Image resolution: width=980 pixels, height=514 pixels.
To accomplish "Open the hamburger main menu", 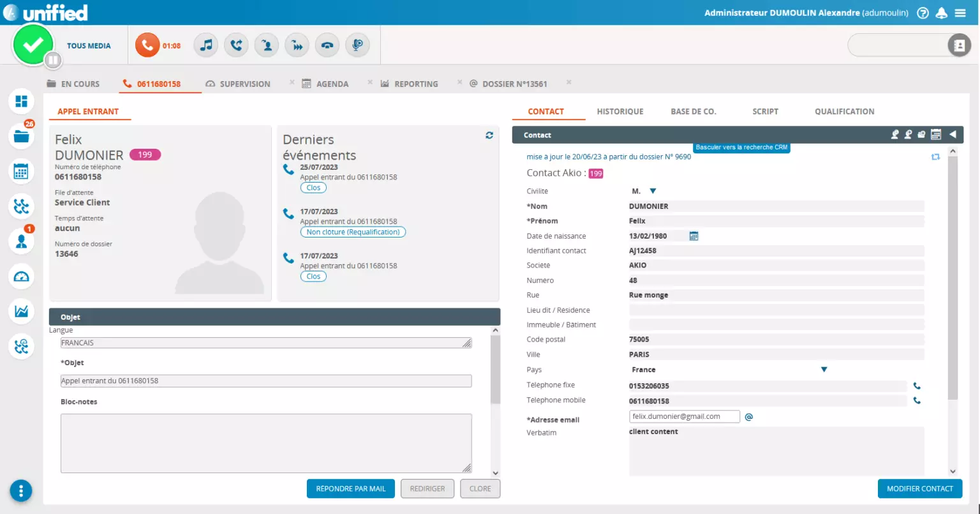I will (x=960, y=13).
